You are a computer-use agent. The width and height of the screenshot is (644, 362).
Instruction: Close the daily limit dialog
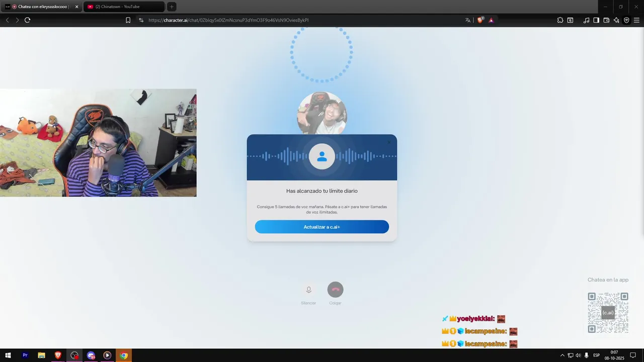point(389,142)
